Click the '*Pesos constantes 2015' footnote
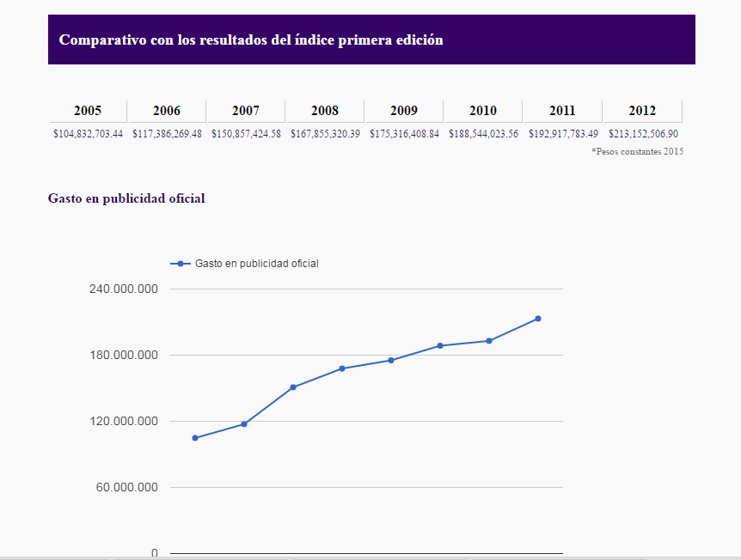This screenshot has height=560, width=741. 637,152
